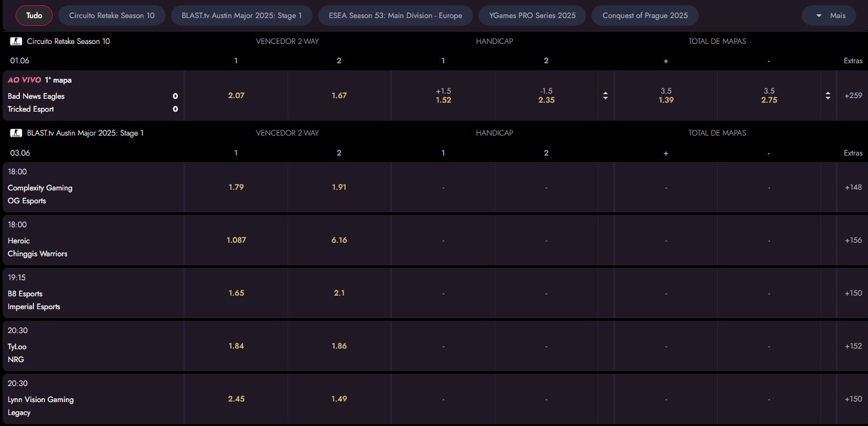Pick under 3.5 maps at 2.75
Image resolution: width=868 pixels, height=426 pixels.
pyautogui.click(x=769, y=96)
